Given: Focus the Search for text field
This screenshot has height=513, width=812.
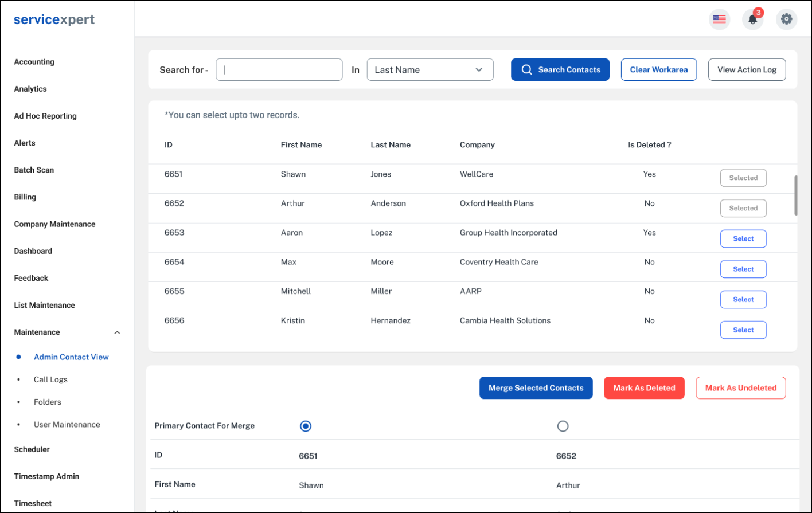Looking at the screenshot, I should 279,70.
